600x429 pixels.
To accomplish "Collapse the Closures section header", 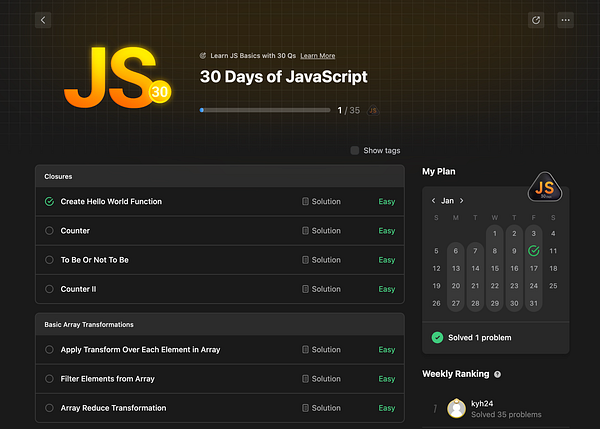I will [x=220, y=176].
